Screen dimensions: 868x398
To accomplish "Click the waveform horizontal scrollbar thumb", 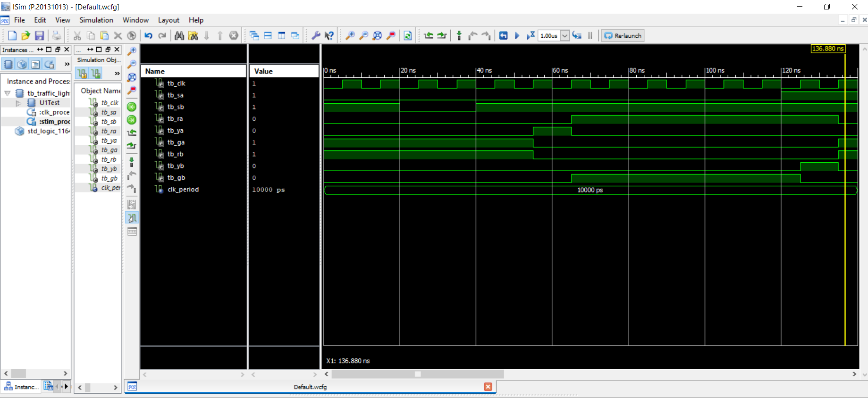I will point(418,374).
